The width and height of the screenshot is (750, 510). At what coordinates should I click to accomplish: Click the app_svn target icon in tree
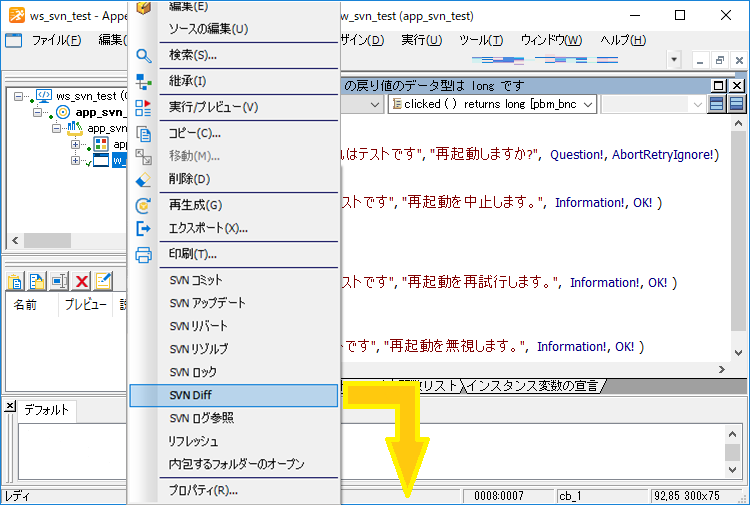click(x=63, y=112)
